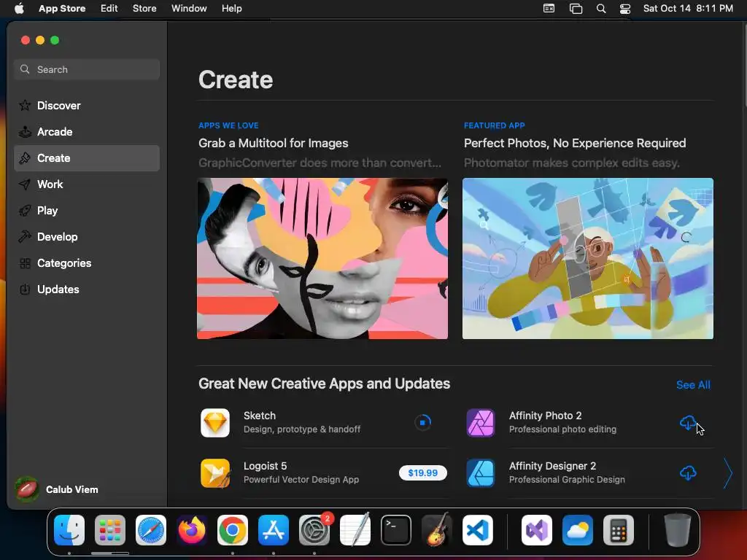Open the Discover section in sidebar
The width and height of the screenshot is (747, 560).
[87, 105]
